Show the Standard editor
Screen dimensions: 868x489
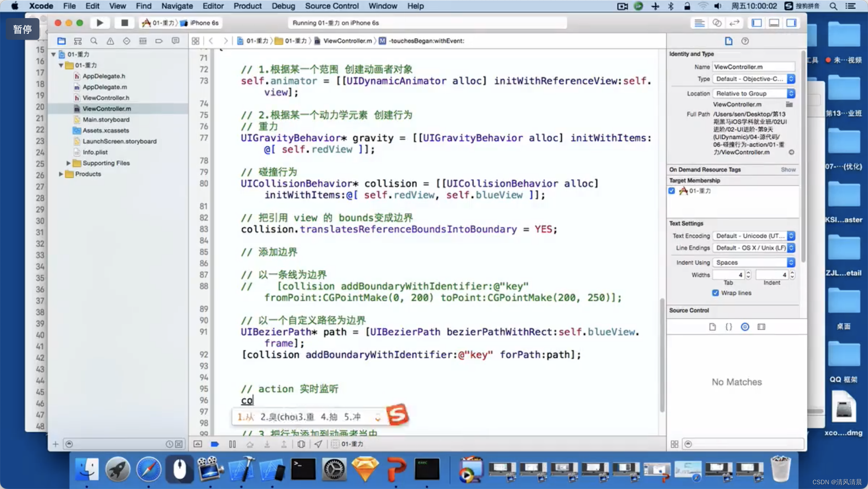pos(699,23)
